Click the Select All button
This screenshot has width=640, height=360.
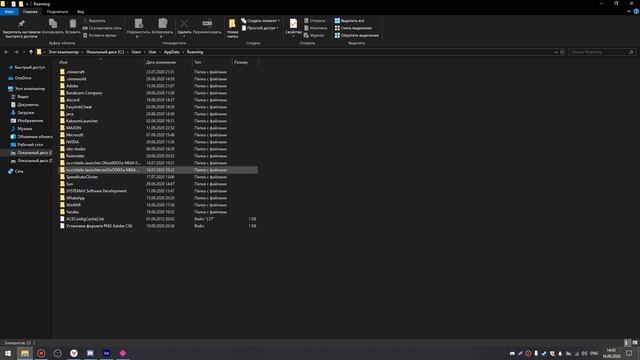click(x=350, y=20)
